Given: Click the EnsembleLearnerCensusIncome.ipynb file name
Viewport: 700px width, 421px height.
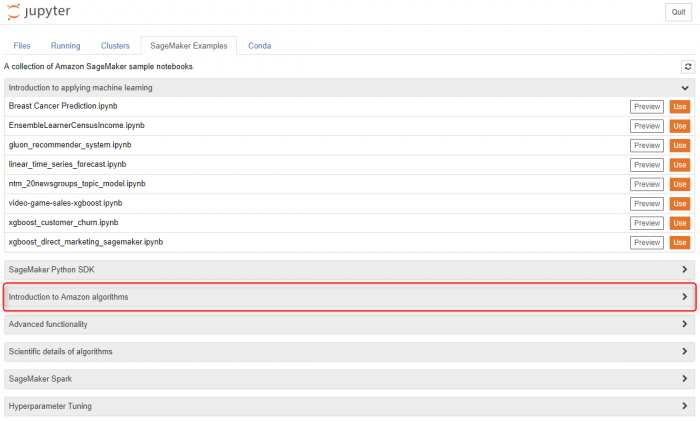Looking at the screenshot, I should click(x=77, y=125).
